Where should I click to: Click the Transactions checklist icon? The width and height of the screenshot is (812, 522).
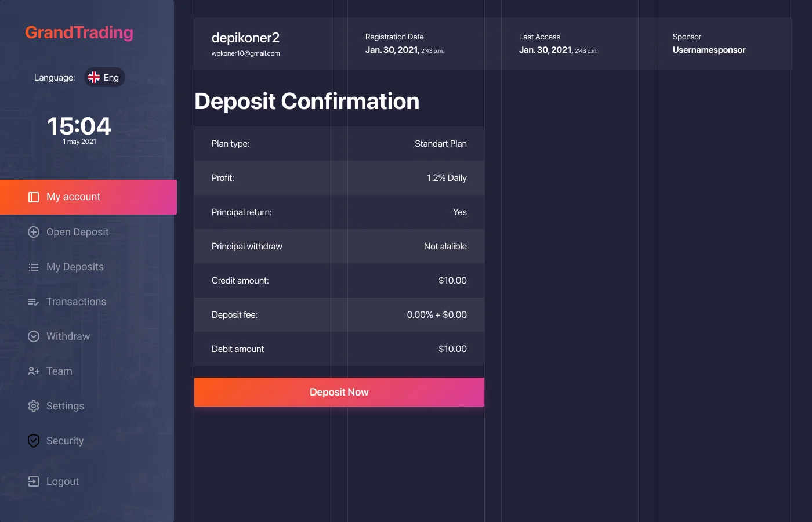tap(34, 302)
